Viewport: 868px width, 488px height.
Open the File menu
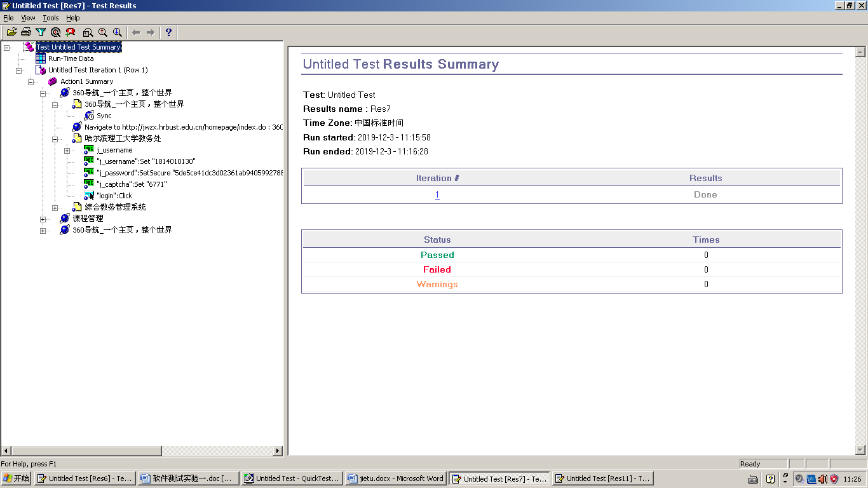coord(8,18)
